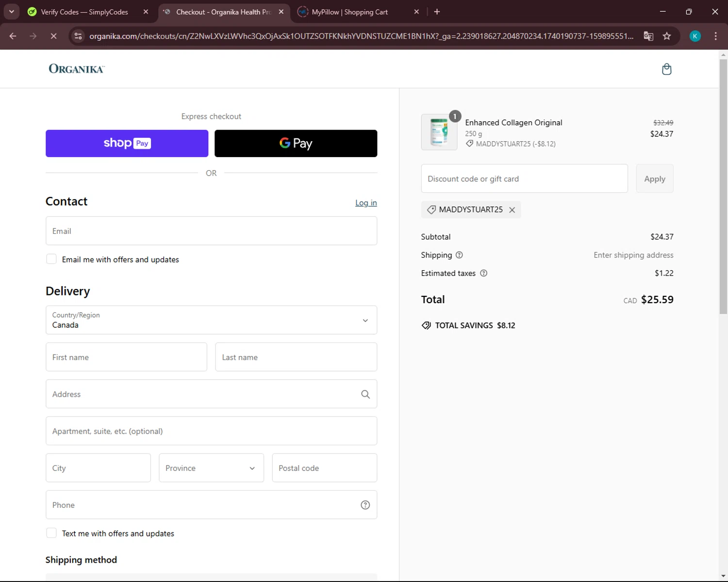Click the First name field
The image size is (728, 582).
pos(126,357)
